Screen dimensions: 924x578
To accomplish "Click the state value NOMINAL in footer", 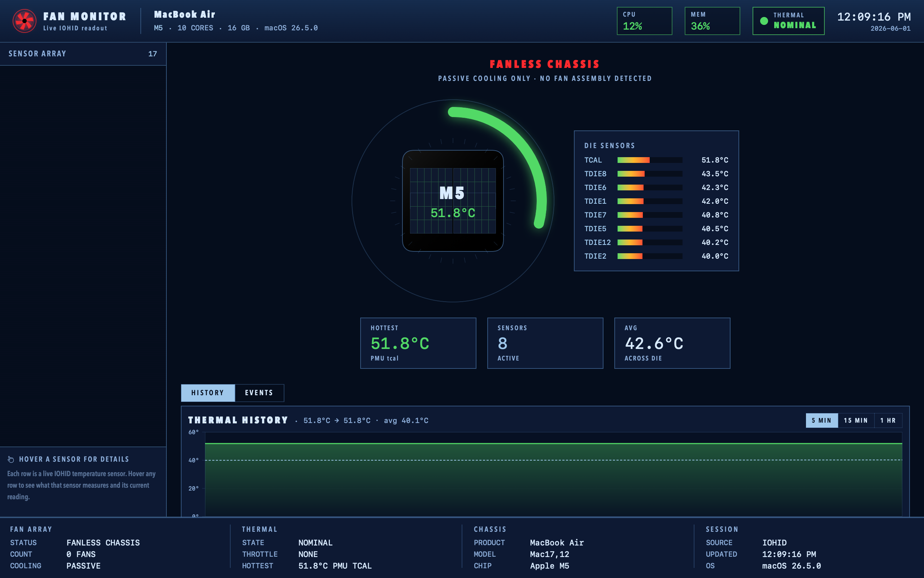I will [x=315, y=543].
